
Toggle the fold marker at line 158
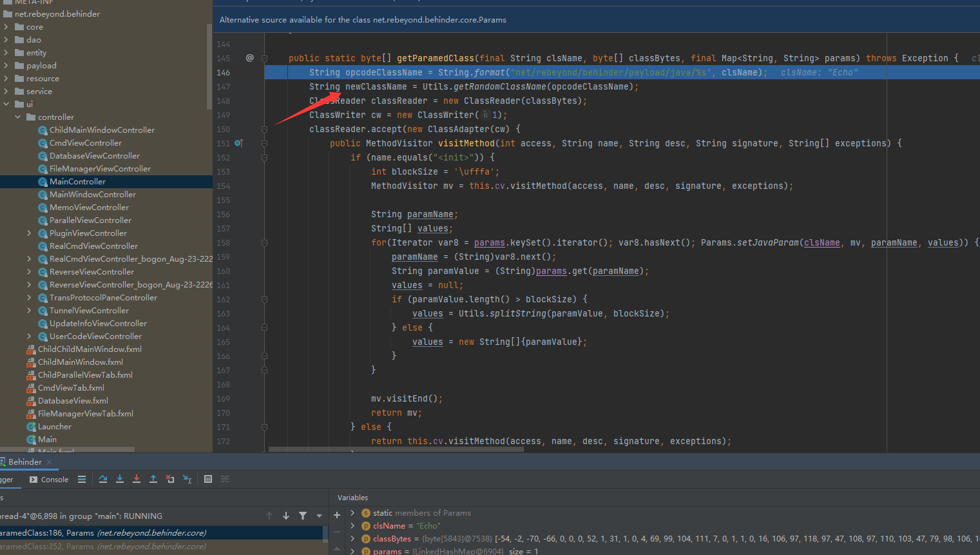point(264,243)
